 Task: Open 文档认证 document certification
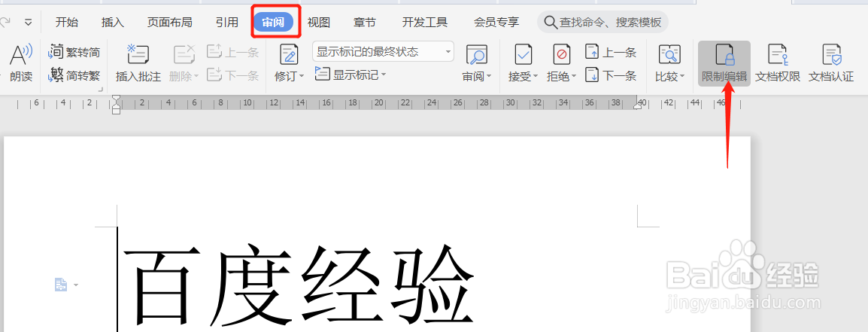tap(831, 64)
